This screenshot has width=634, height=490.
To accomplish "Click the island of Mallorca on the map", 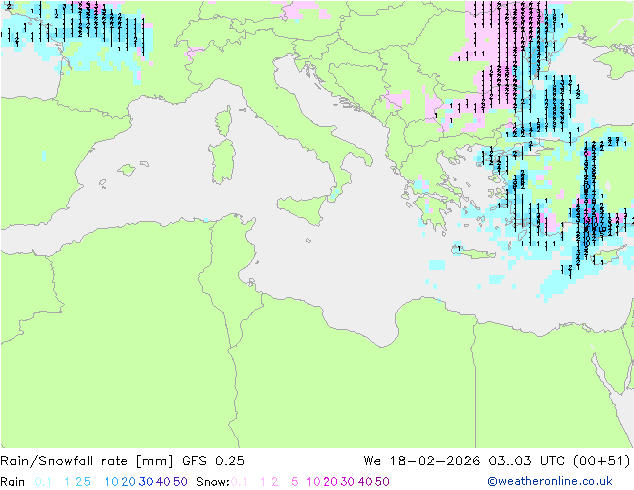I will (127, 170).
